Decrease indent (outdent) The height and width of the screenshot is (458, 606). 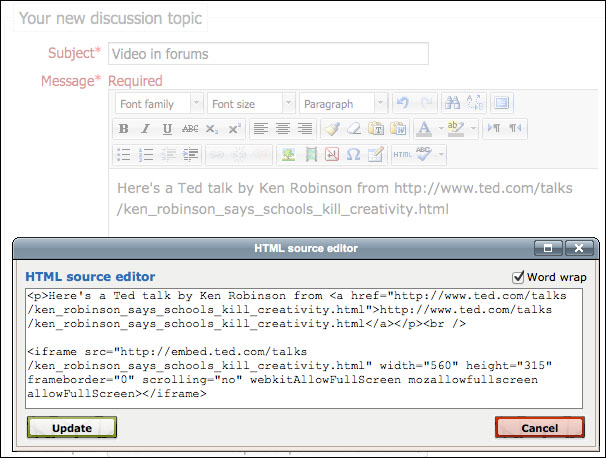[x=168, y=155]
